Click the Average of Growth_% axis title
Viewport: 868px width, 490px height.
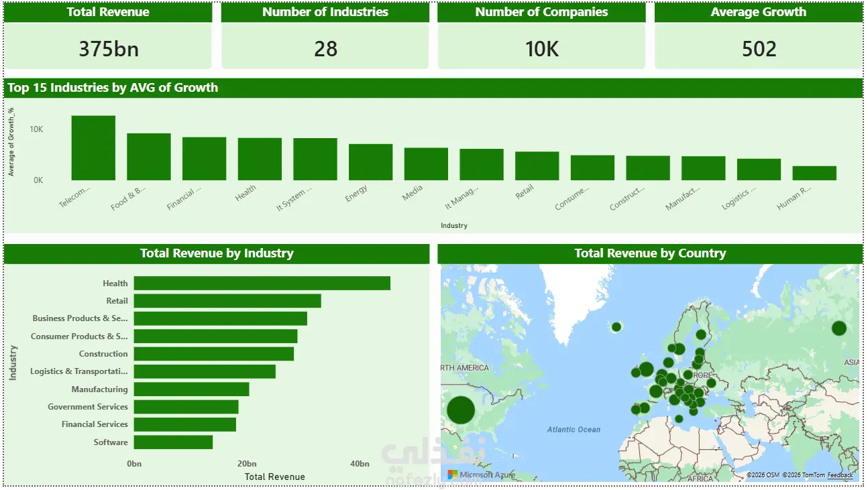click(x=11, y=142)
